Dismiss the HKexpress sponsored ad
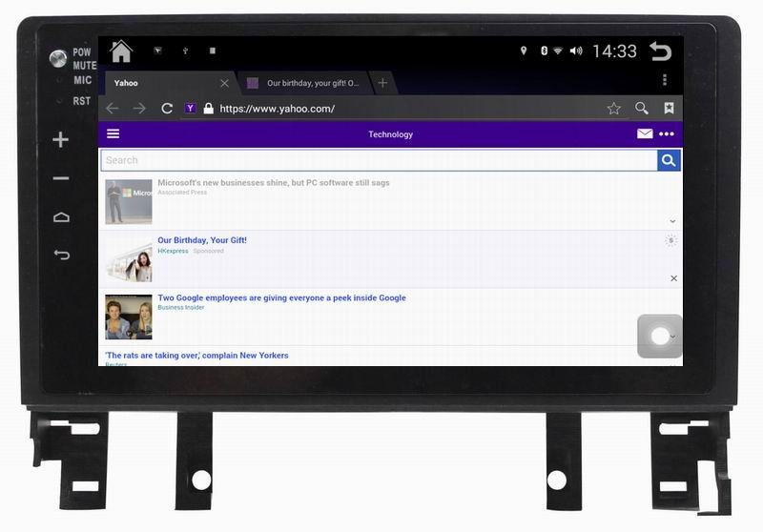Viewport: 763px width, 532px height. (x=674, y=278)
